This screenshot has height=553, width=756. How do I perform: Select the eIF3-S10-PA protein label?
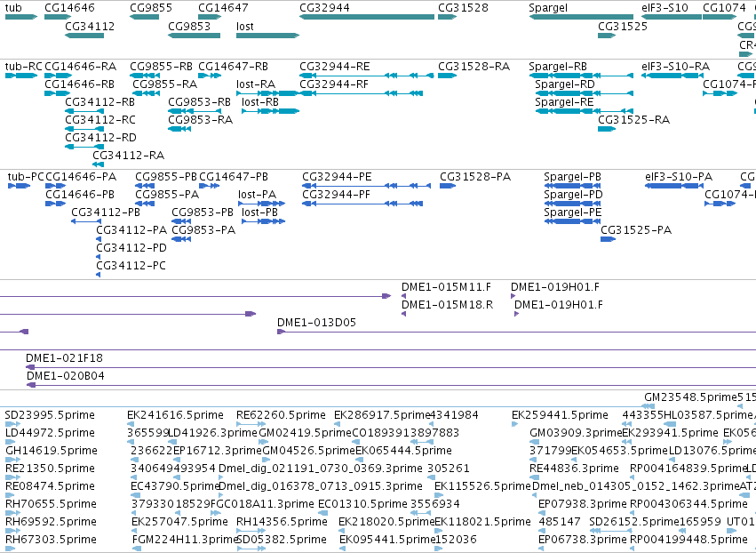click(x=679, y=177)
